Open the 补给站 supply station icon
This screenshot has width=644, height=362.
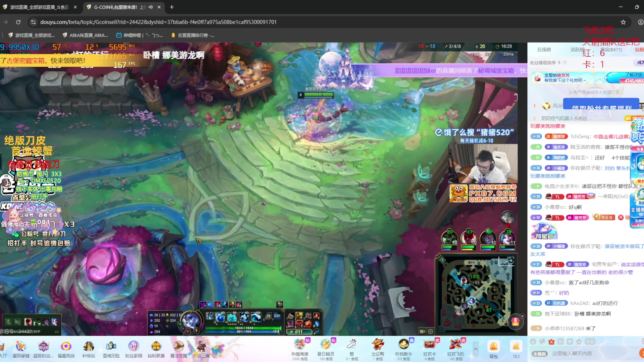click(x=89, y=349)
